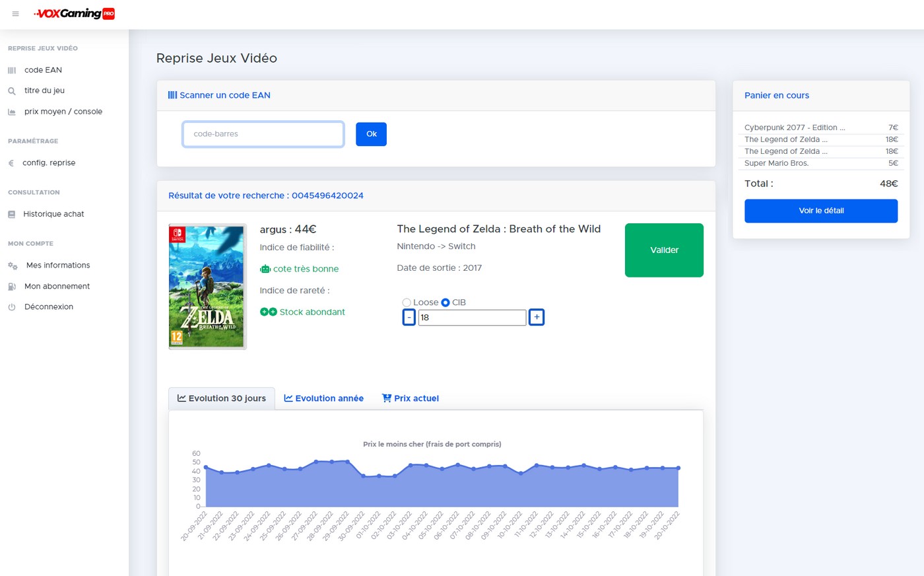The image size is (924, 576).
Task: Click the VOXGaming PRO logo
Action: point(75,13)
